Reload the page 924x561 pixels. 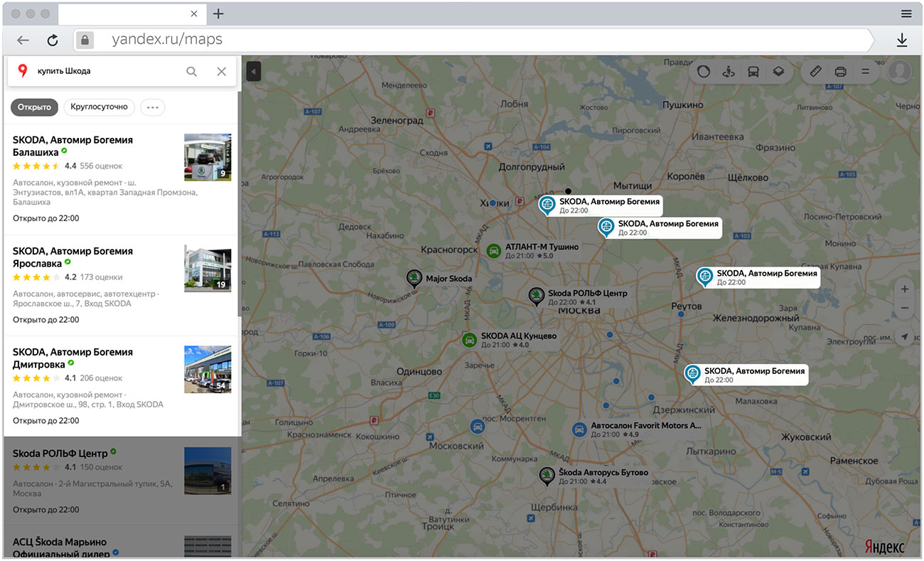coord(53,40)
